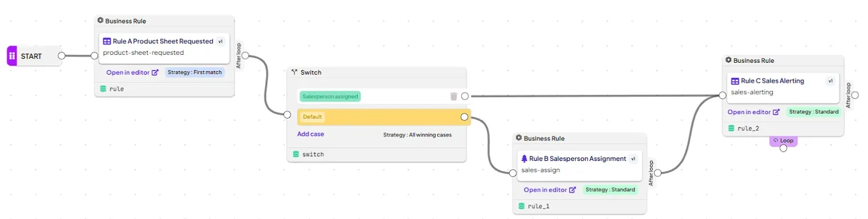Delete the Salesperson assigned case via trash icon
Viewport: 868px width, 219px height.
[454, 96]
